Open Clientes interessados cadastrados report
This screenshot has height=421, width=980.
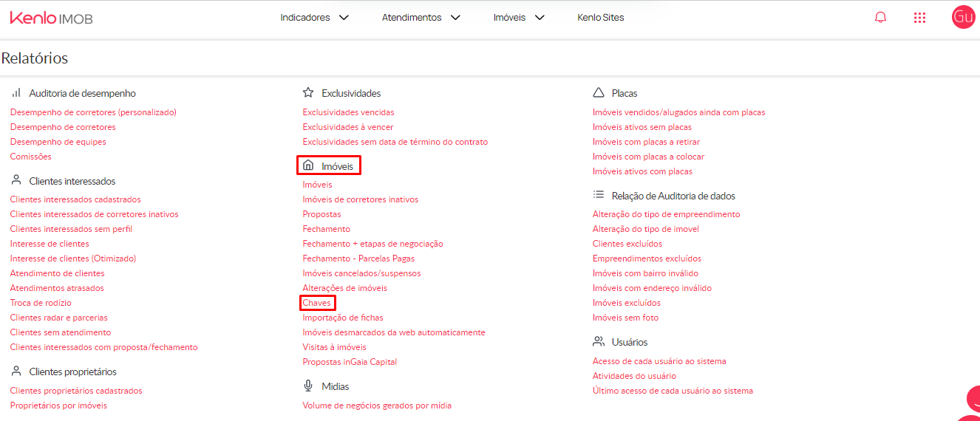75,199
